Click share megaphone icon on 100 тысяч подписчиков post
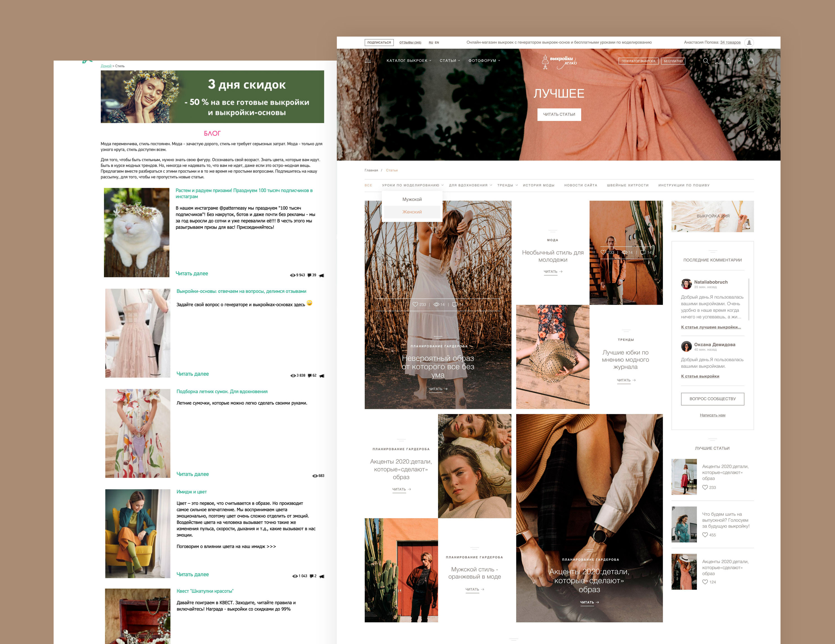Image resolution: width=835 pixels, height=644 pixels. point(321,276)
